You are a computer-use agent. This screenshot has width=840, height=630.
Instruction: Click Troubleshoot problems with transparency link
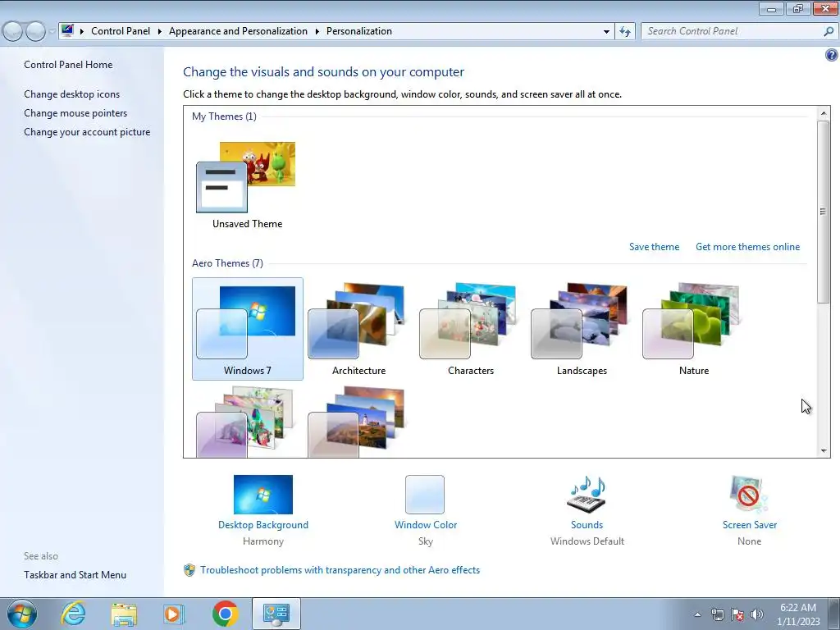(340, 570)
